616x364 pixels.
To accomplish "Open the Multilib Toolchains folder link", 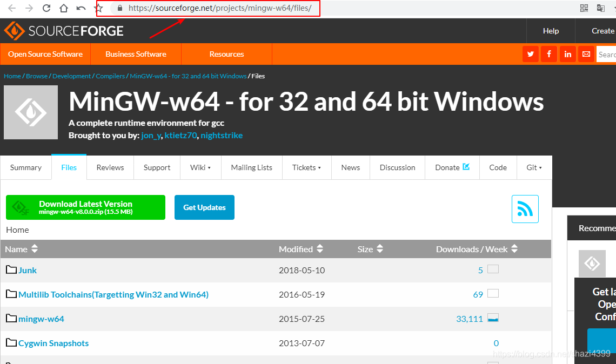I will 113,294.
